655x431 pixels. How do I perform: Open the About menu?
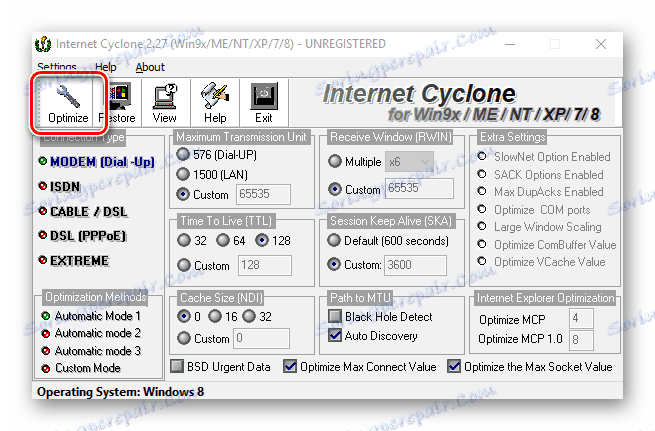pyautogui.click(x=150, y=67)
